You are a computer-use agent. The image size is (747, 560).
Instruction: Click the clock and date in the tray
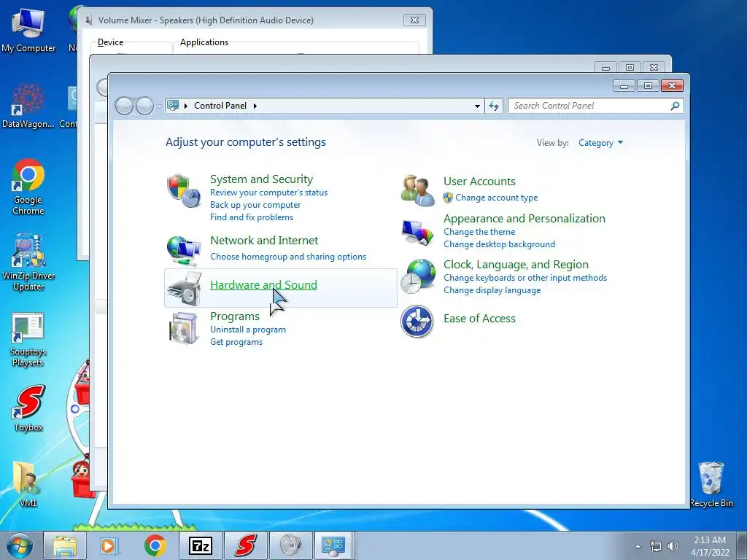710,546
